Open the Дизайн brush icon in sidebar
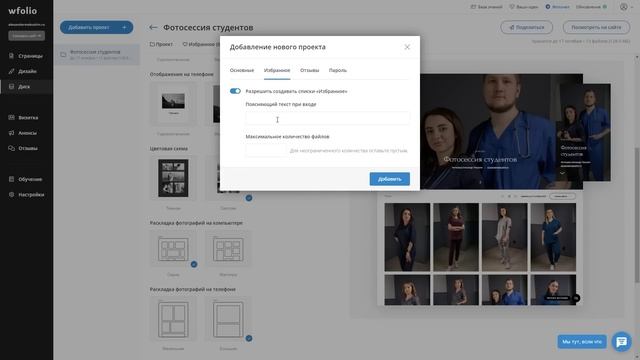This screenshot has height=360, width=640. pyautogui.click(x=11, y=71)
